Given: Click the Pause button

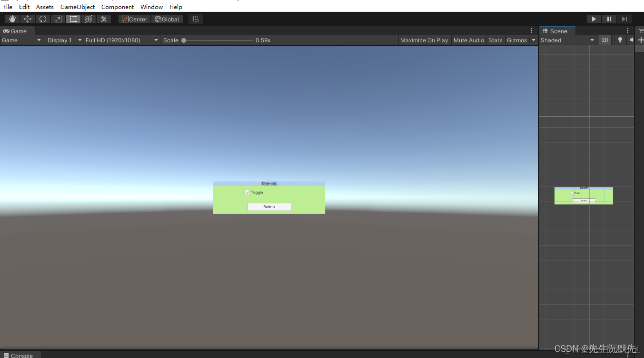Looking at the screenshot, I should (x=609, y=19).
